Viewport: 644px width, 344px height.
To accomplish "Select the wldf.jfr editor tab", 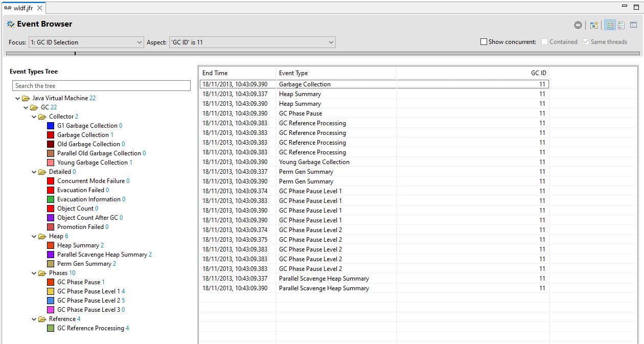I will click(20, 8).
